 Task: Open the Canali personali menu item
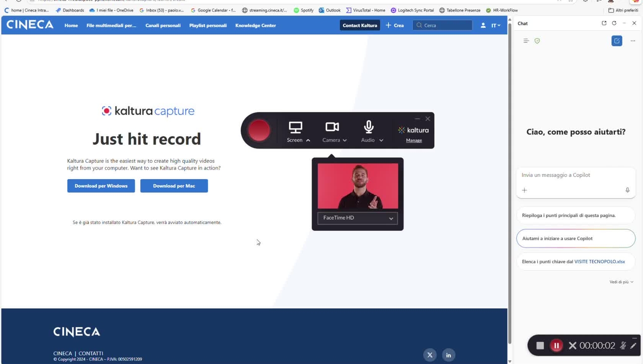(163, 25)
